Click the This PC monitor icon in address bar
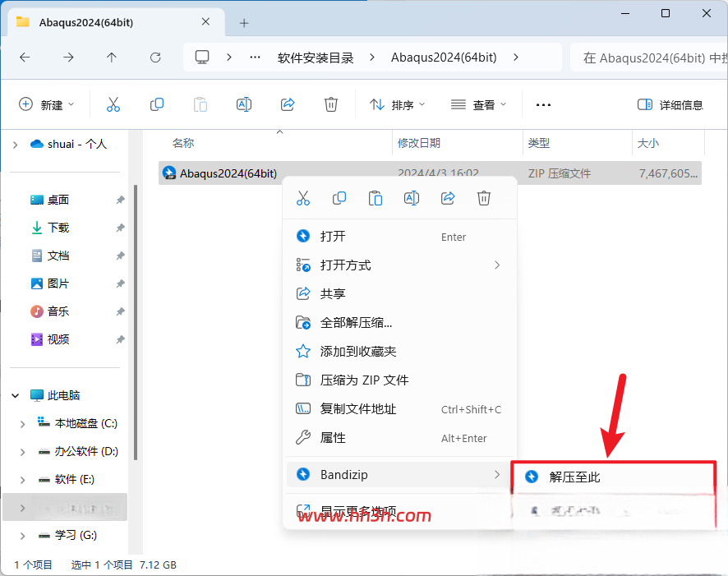Screen dimensions: 728x576 point(202,57)
